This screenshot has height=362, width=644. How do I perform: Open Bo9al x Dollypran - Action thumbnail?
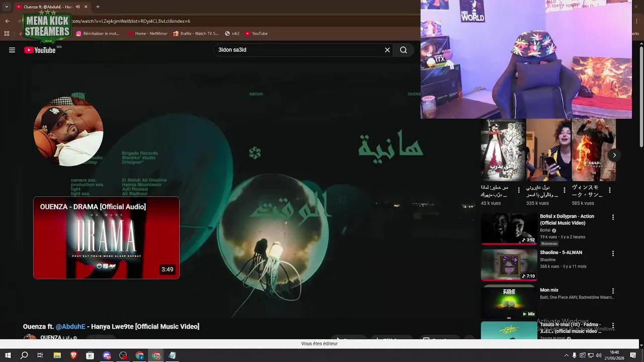tap(509, 229)
